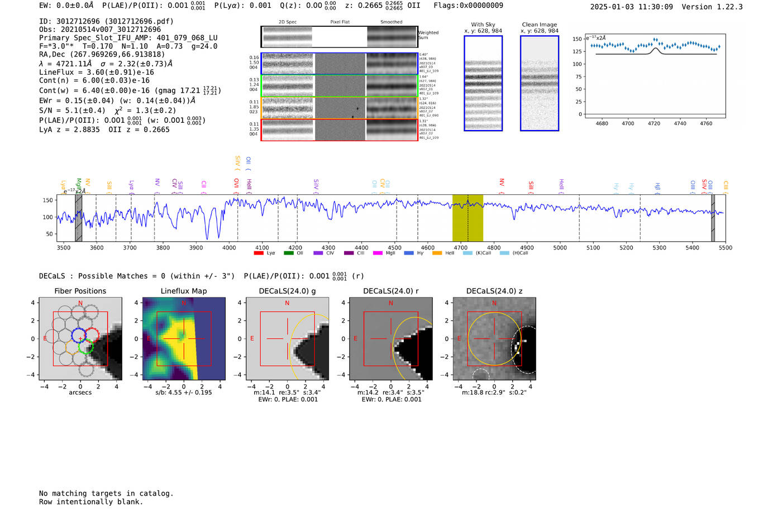Viewport: 782px width, 532px height.
Task: Select the red-bordered fiber spectrum row
Action: coord(339,130)
